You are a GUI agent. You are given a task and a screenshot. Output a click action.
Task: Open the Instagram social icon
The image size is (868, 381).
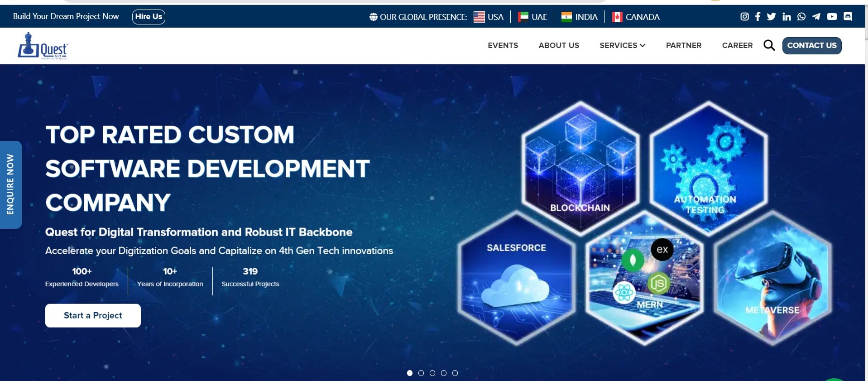744,17
